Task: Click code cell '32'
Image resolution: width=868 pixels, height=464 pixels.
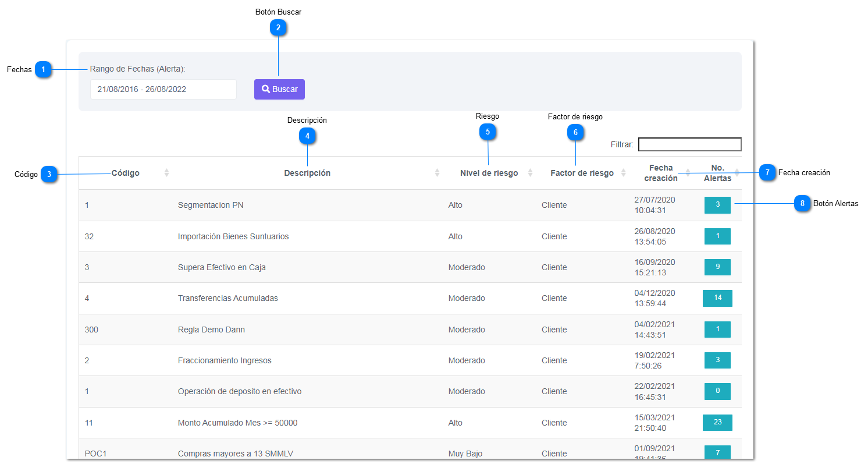Action: pyautogui.click(x=89, y=236)
